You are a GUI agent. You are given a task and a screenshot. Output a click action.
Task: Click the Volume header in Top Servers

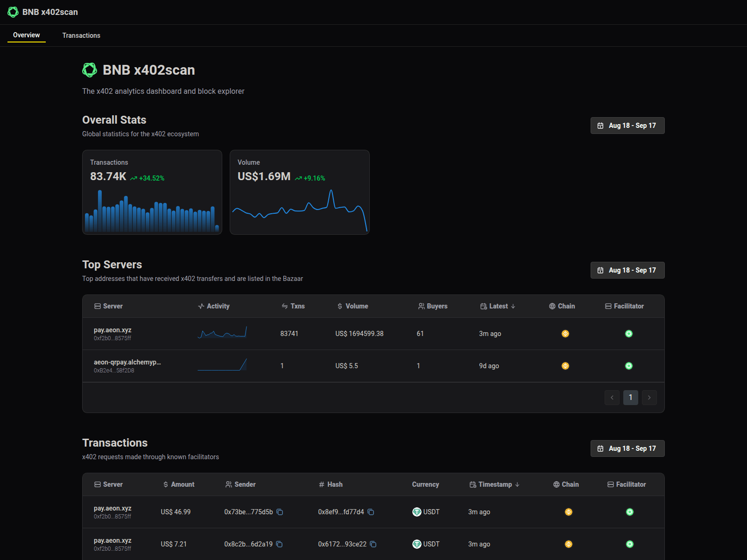pos(352,306)
